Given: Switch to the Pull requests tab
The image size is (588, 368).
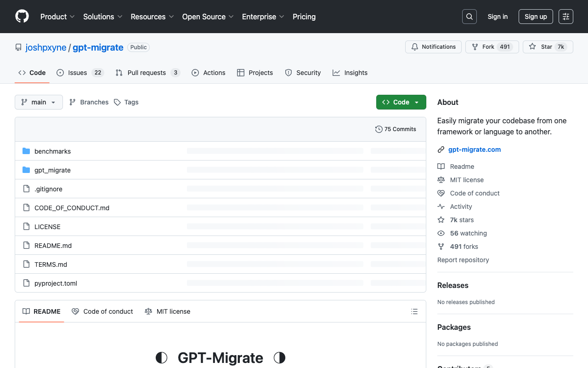Looking at the screenshot, I should pos(147,73).
